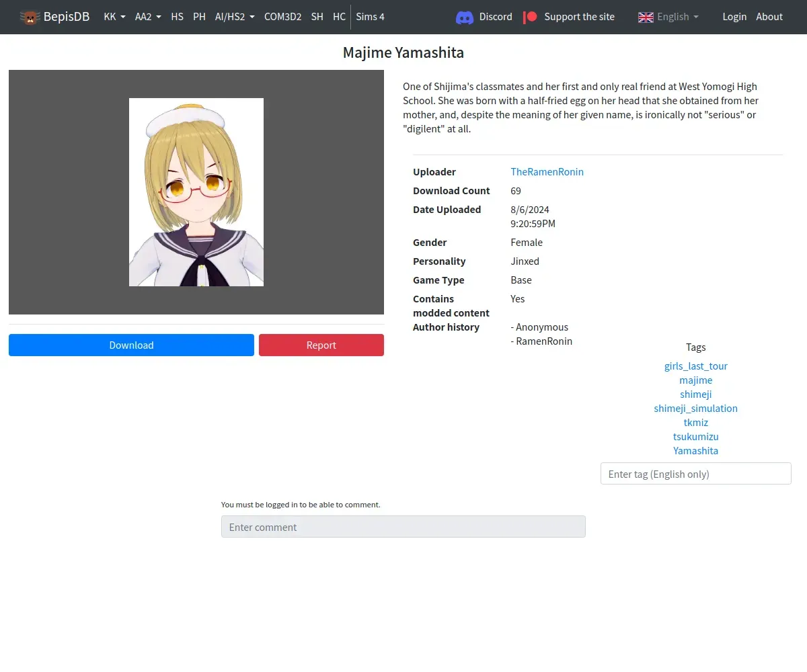
Task: Click the shimeji tag
Action: (696, 394)
